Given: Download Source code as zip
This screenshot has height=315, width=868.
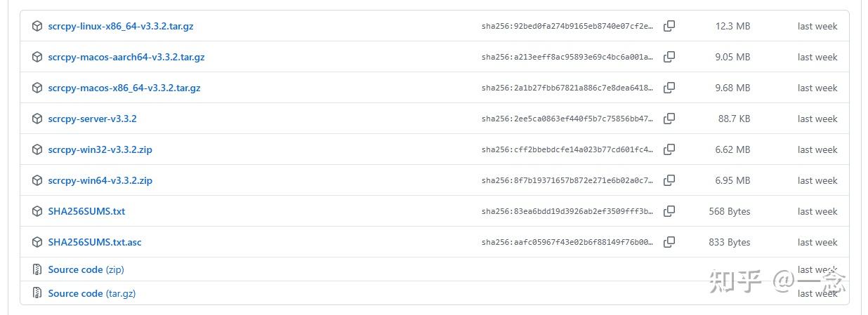Looking at the screenshot, I should 86,269.
